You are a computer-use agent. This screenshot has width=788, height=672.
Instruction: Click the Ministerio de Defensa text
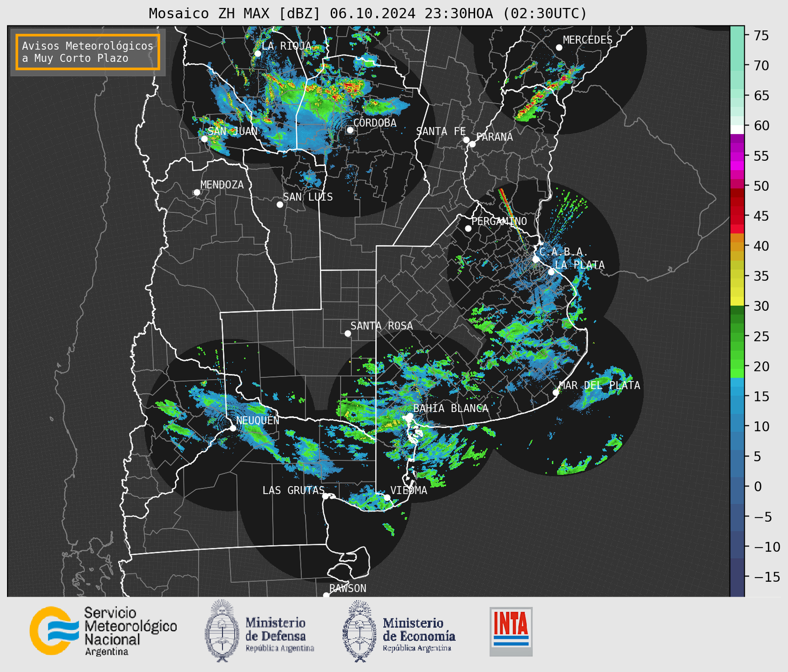279,634
